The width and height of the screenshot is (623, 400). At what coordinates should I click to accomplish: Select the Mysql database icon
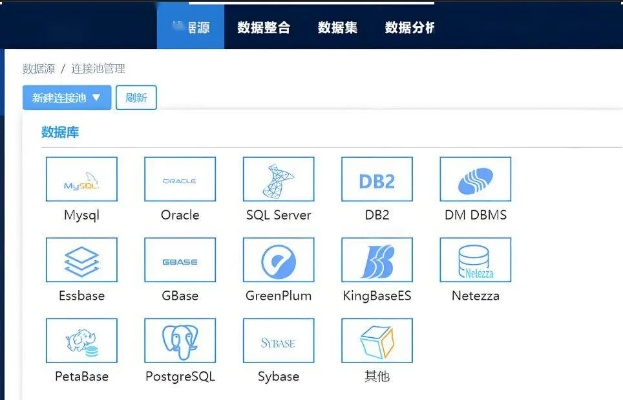tap(82, 180)
